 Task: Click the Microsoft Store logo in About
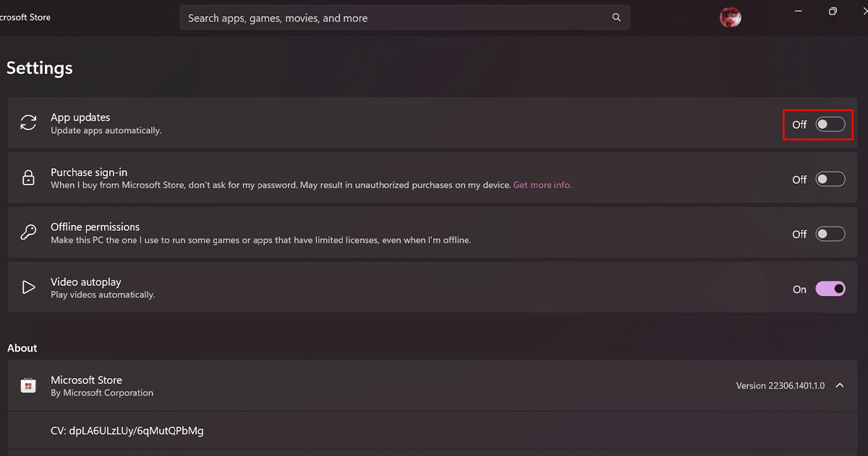28,386
